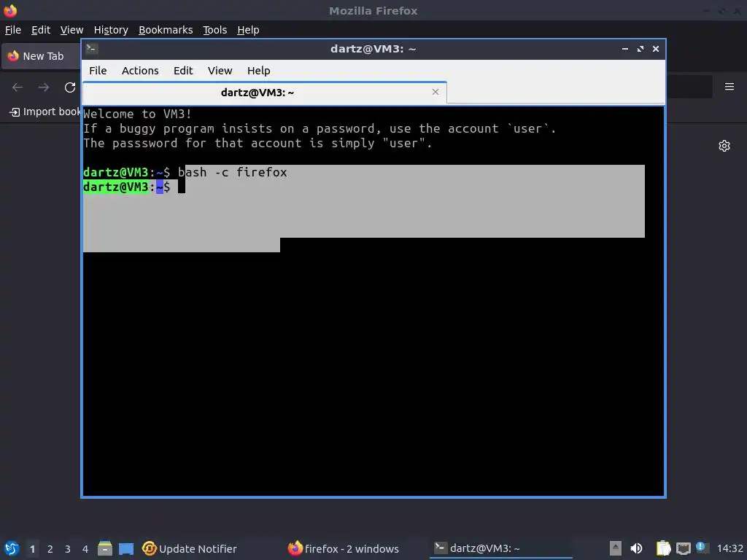Screen dimensions: 747x560
Task: Click the clock showing 14:32
Action: point(729,548)
